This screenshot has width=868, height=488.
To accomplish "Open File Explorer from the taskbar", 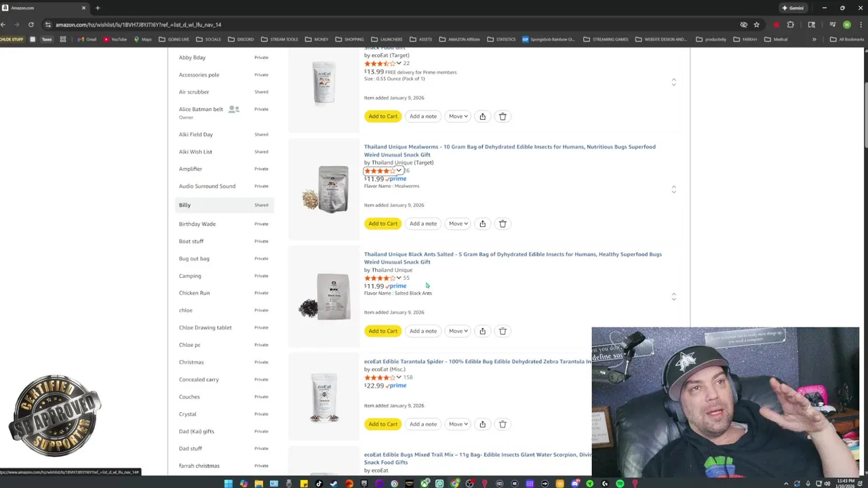I will (x=258, y=483).
